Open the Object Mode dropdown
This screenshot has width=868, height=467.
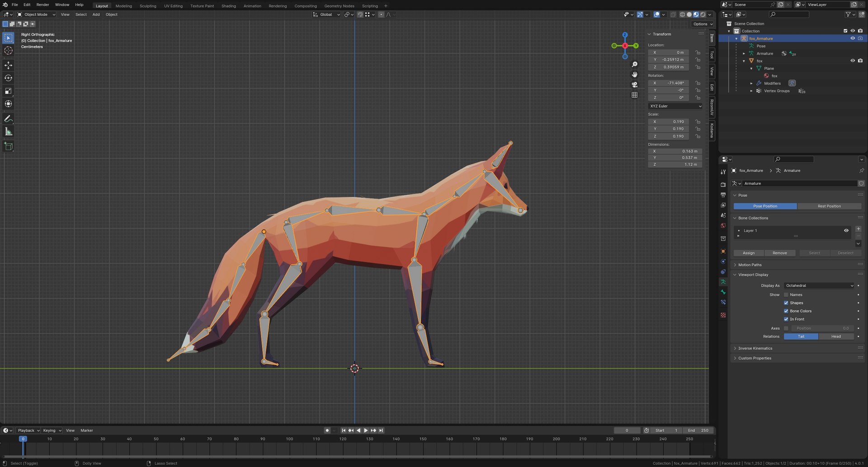click(36, 14)
